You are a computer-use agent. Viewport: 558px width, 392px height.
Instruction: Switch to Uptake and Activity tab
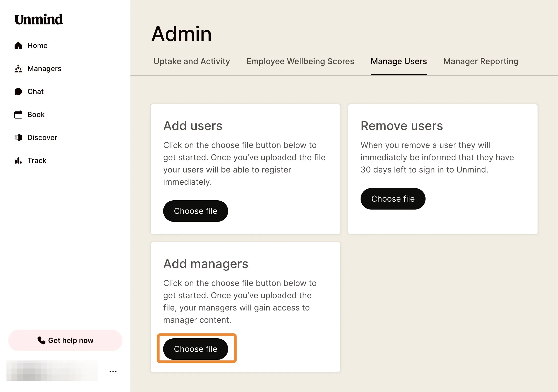click(x=192, y=61)
